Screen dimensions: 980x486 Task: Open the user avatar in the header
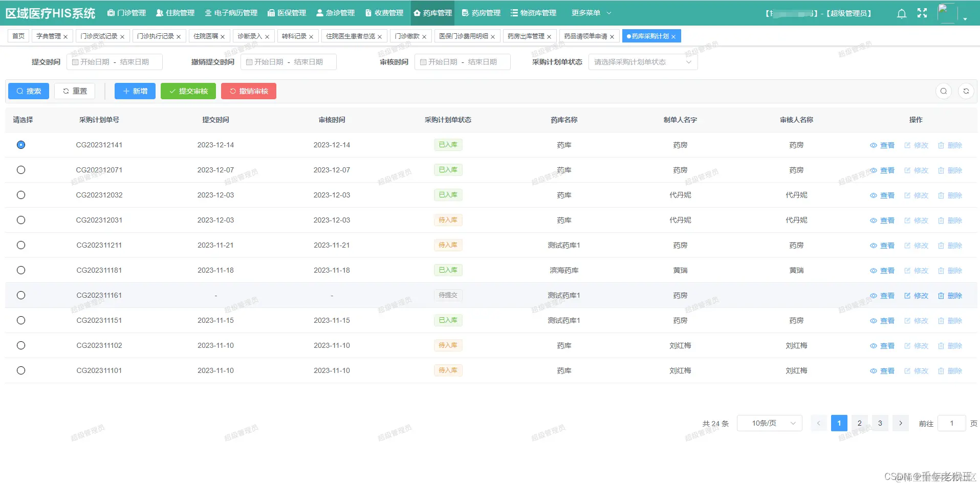947,13
